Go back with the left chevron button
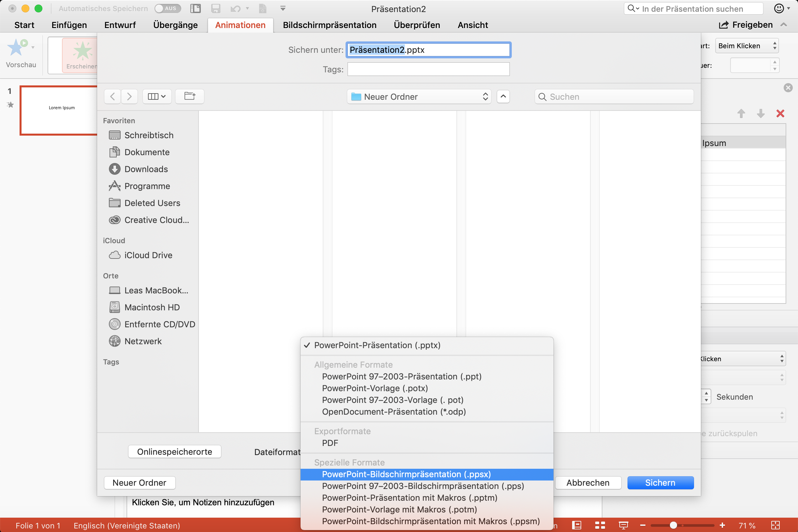 point(113,96)
